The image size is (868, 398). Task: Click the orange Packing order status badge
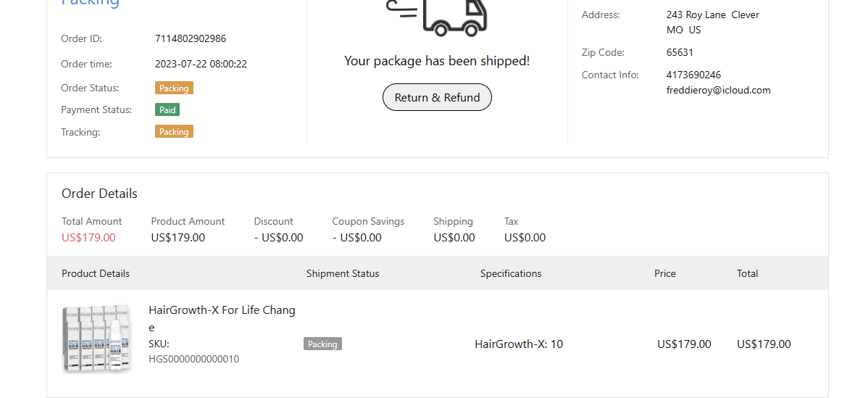174,88
